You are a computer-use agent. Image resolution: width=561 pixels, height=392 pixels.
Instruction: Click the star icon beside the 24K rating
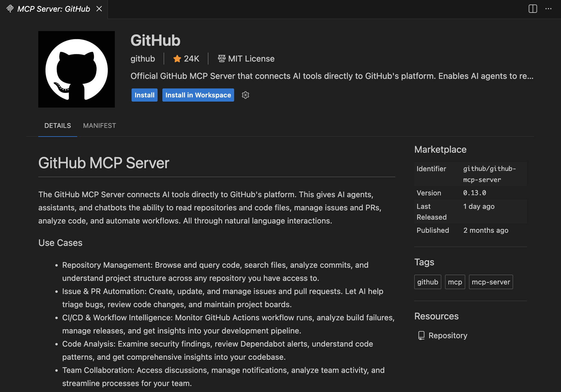(177, 59)
